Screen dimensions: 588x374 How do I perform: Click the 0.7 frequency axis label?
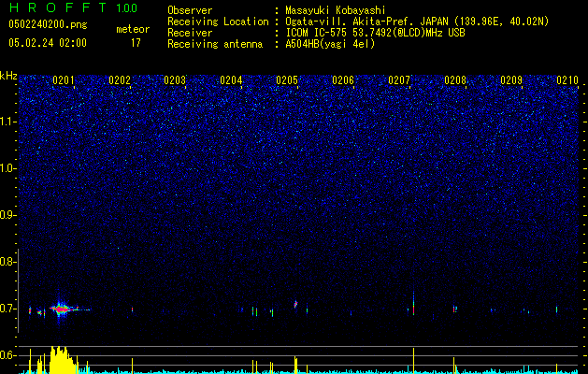pos(7,309)
